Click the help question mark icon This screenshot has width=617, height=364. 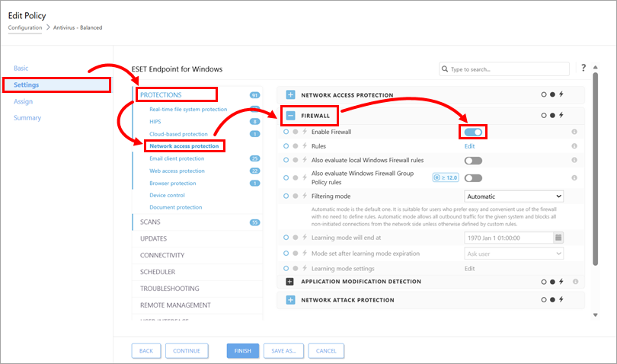pos(583,69)
